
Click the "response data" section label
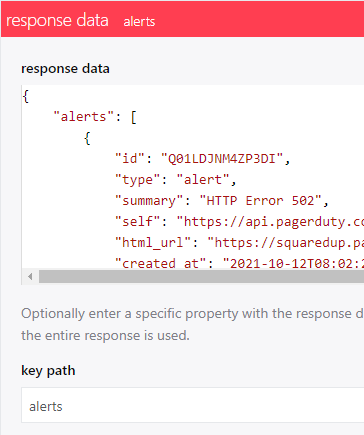[x=65, y=69]
